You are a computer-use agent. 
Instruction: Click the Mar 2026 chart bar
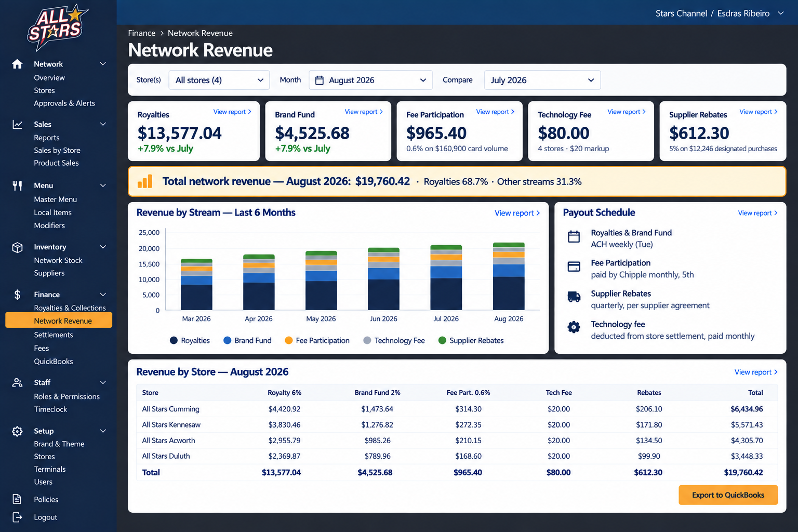click(x=196, y=284)
